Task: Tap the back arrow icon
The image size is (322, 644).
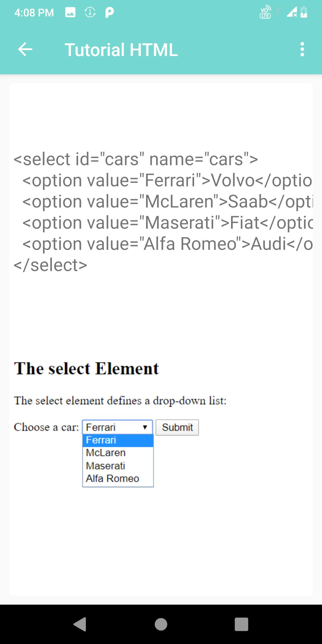Action: tap(25, 49)
